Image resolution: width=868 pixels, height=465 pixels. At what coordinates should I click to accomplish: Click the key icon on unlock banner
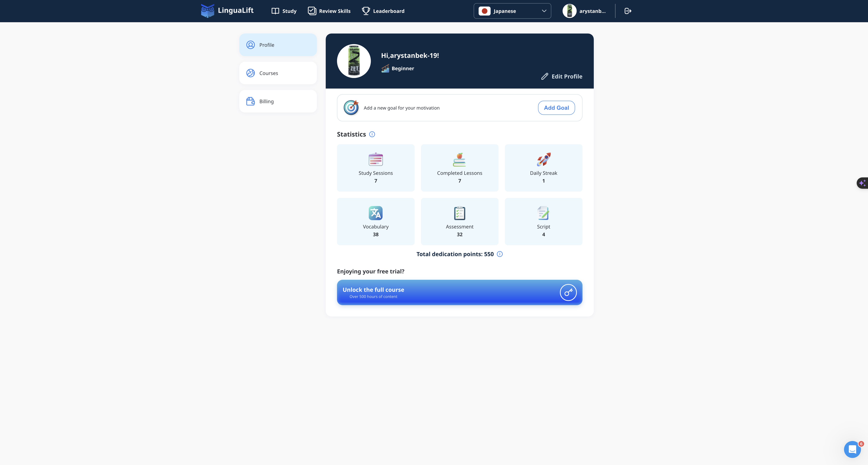[x=568, y=292]
